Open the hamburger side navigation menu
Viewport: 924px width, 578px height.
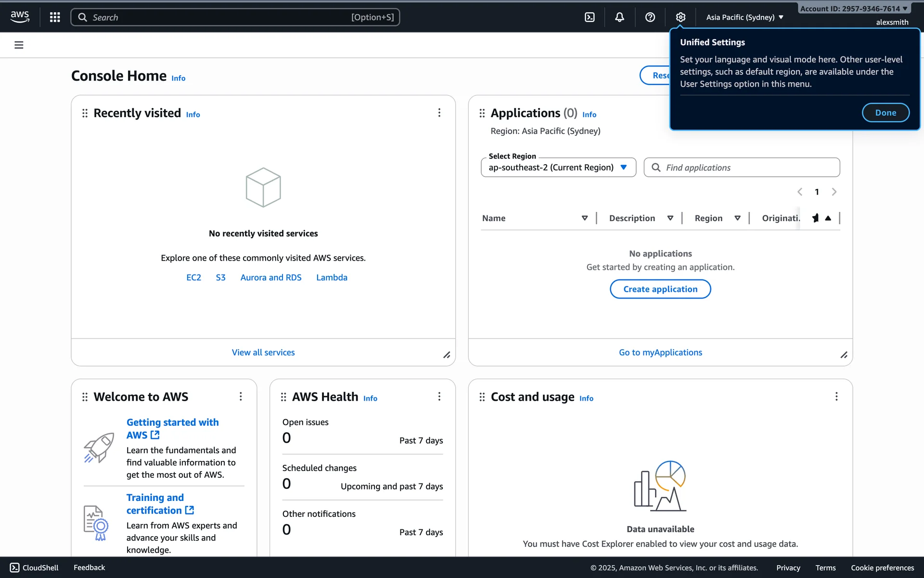[x=19, y=45]
